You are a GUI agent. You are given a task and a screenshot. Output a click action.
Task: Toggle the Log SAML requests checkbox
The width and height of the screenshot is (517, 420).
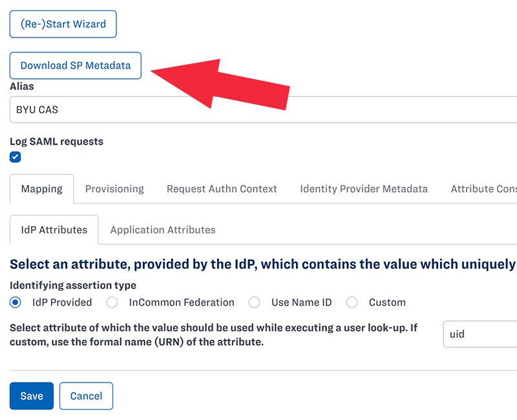click(x=16, y=157)
